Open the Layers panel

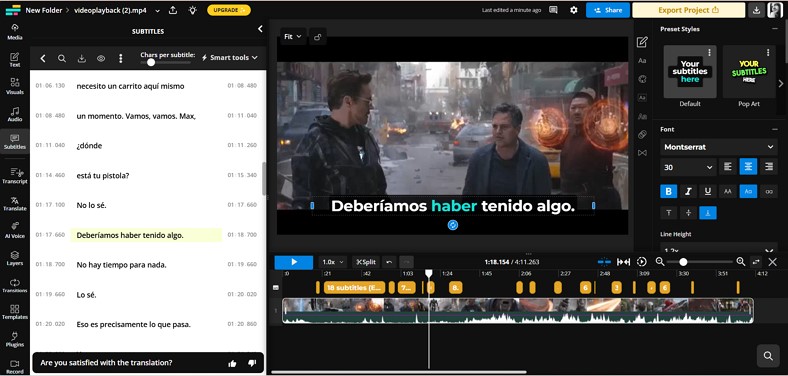tap(15, 258)
